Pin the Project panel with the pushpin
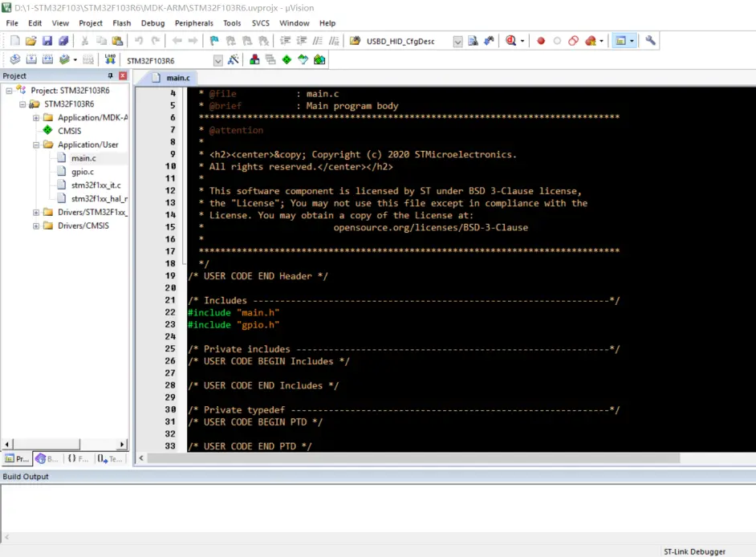The image size is (756, 557). 111,75
